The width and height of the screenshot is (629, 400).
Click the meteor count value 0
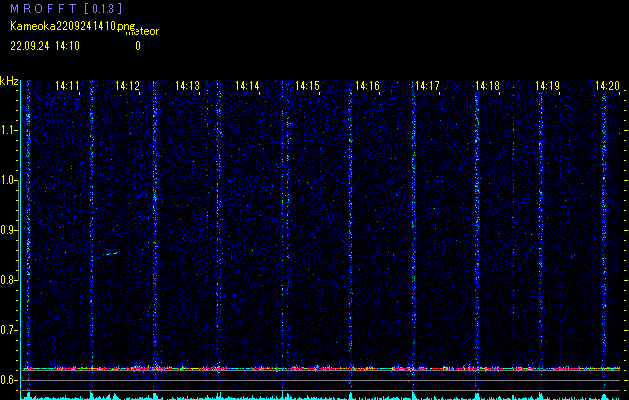[138, 46]
